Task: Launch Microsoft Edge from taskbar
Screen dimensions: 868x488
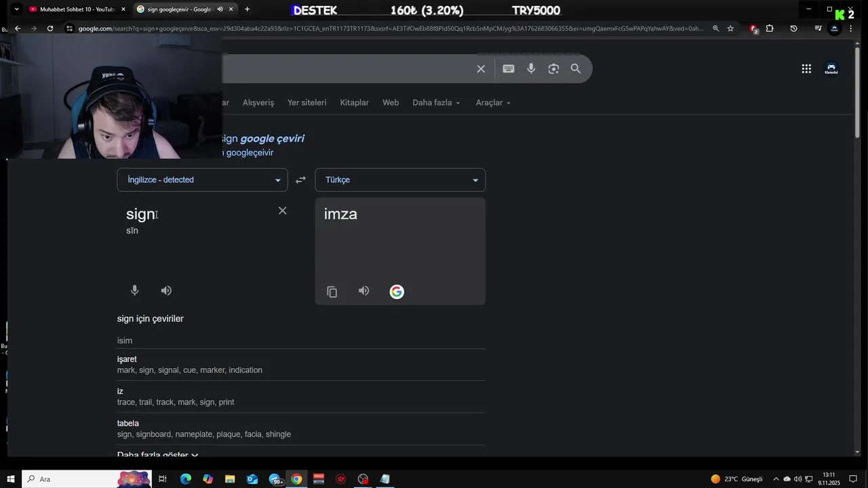Action: [185, 479]
